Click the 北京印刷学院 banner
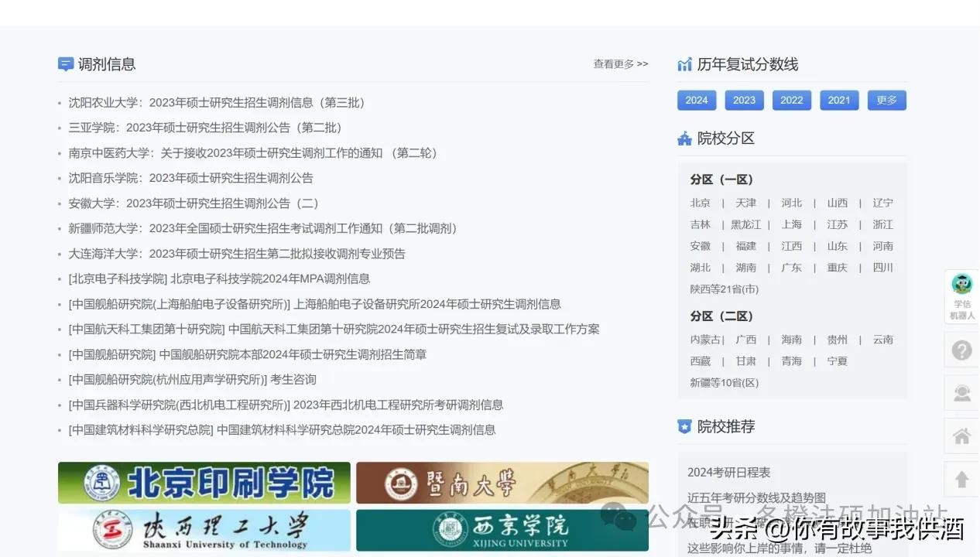Image resolution: width=980 pixels, height=557 pixels. (x=204, y=483)
